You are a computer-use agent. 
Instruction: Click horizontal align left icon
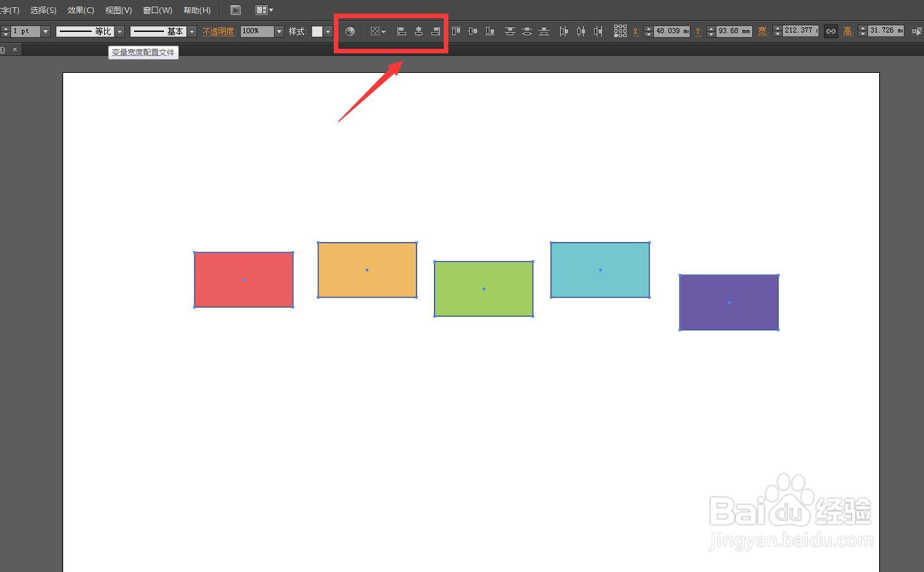pos(401,31)
